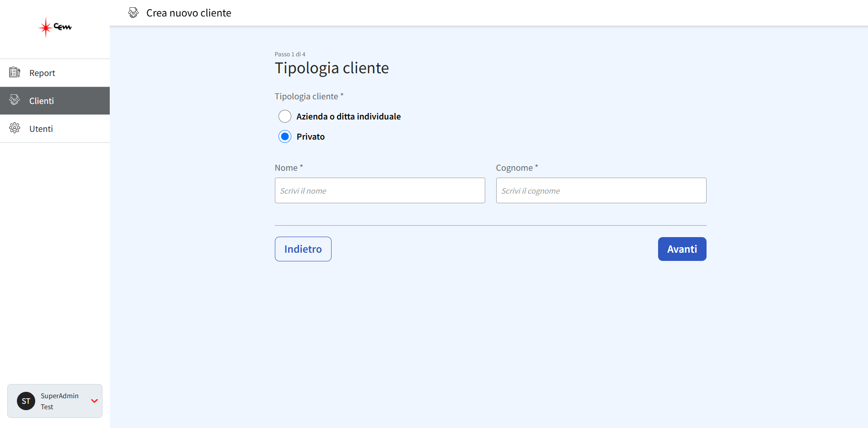Proceed with the Avanti button
The image size is (868, 428).
pos(682,249)
